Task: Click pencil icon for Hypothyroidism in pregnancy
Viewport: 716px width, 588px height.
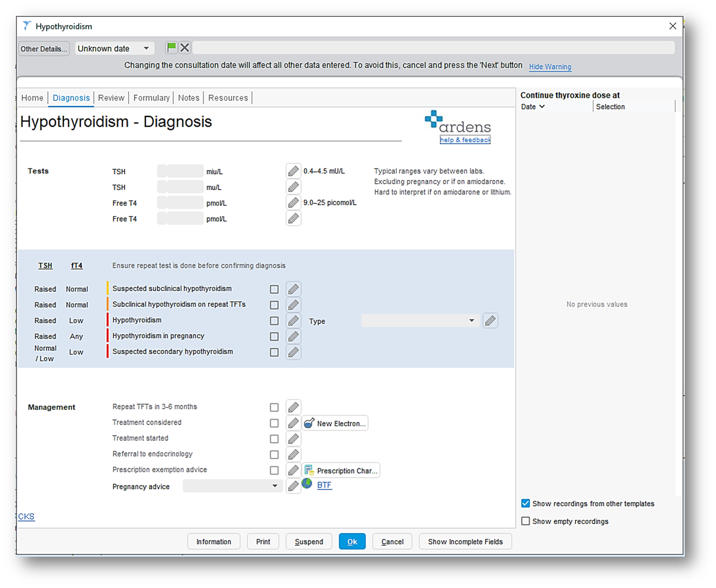Action: pyautogui.click(x=293, y=336)
